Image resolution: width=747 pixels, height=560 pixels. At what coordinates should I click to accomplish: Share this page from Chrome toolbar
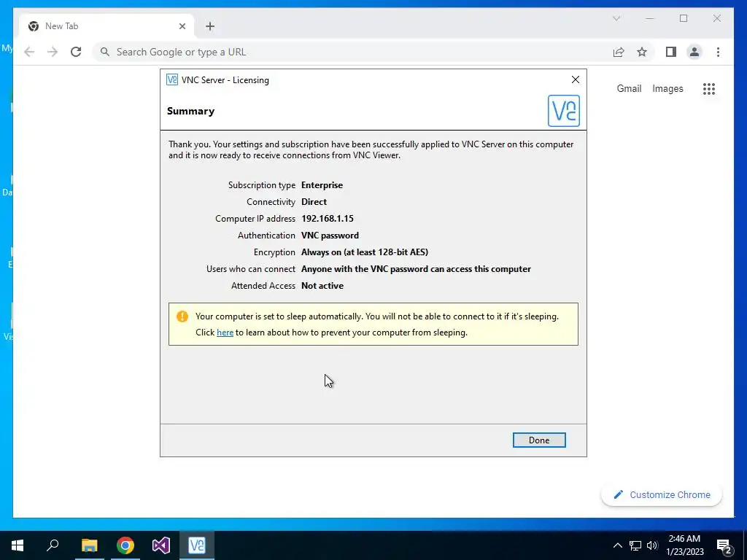(619, 52)
